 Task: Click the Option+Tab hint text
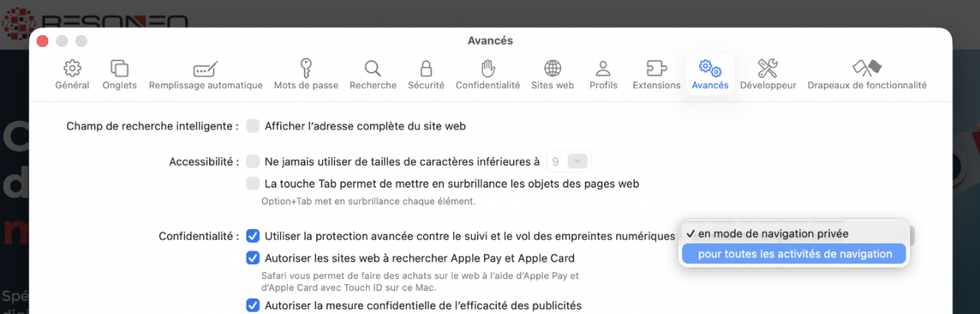click(x=369, y=201)
